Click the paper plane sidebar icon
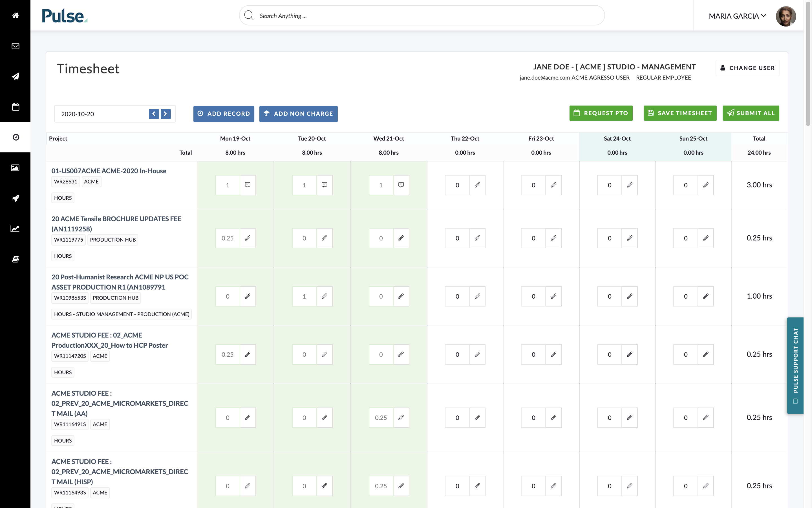The height and width of the screenshot is (508, 812). coord(16,76)
